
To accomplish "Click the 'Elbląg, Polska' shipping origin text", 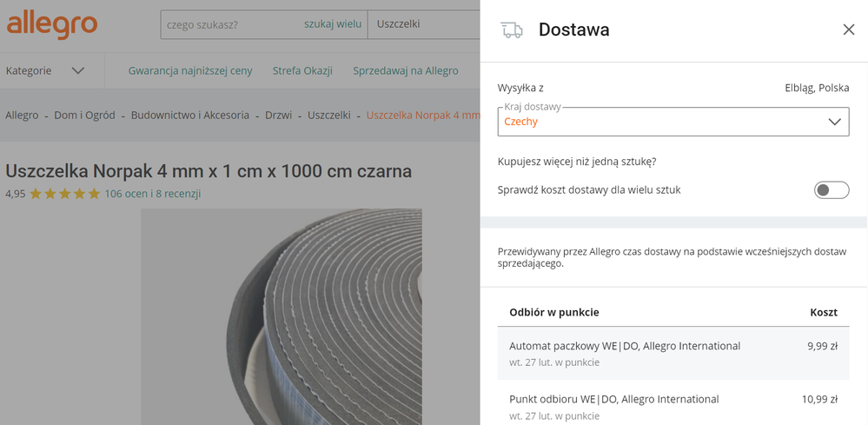I will (x=817, y=88).
